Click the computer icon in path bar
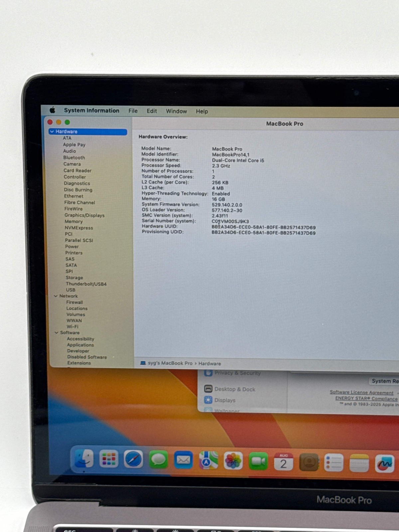The height and width of the screenshot is (532, 399). (143, 363)
